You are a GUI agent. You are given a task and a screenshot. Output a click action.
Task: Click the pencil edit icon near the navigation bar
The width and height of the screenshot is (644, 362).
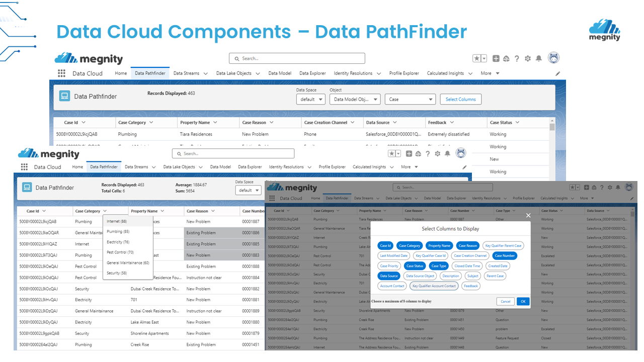click(557, 73)
